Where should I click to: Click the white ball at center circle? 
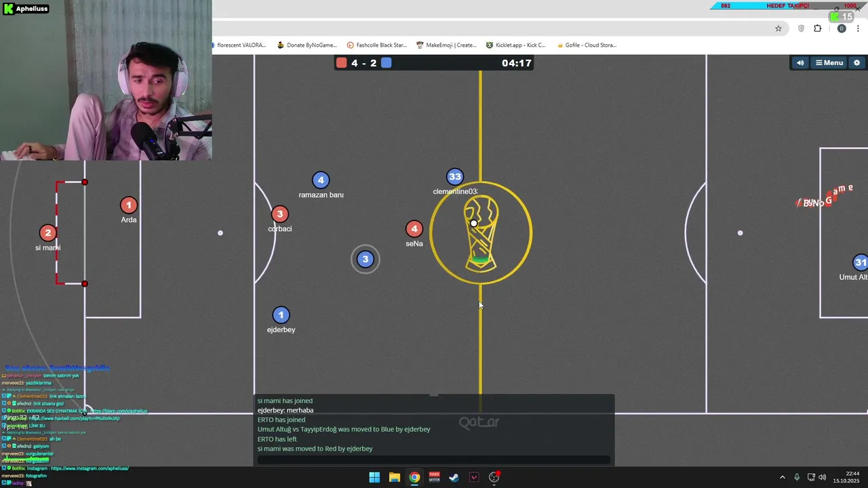pos(474,224)
